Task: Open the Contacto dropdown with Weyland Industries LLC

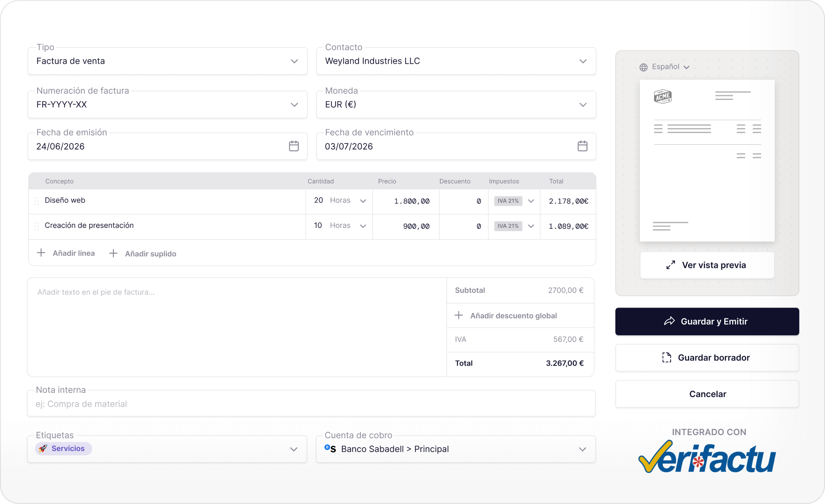Action: point(456,61)
